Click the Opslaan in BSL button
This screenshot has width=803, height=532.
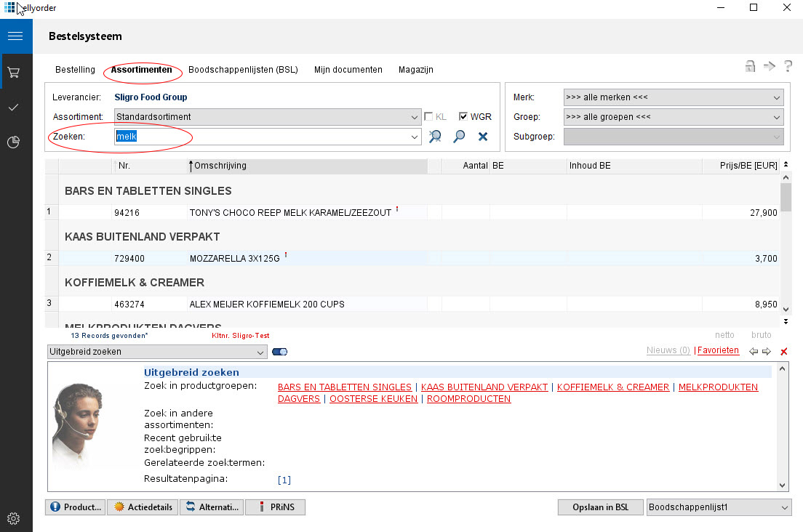[599, 507]
